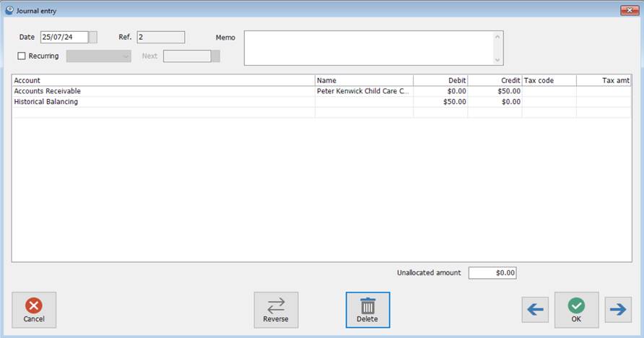This screenshot has width=644, height=338.
Task: Close the Journal entry window
Action: click(x=630, y=10)
